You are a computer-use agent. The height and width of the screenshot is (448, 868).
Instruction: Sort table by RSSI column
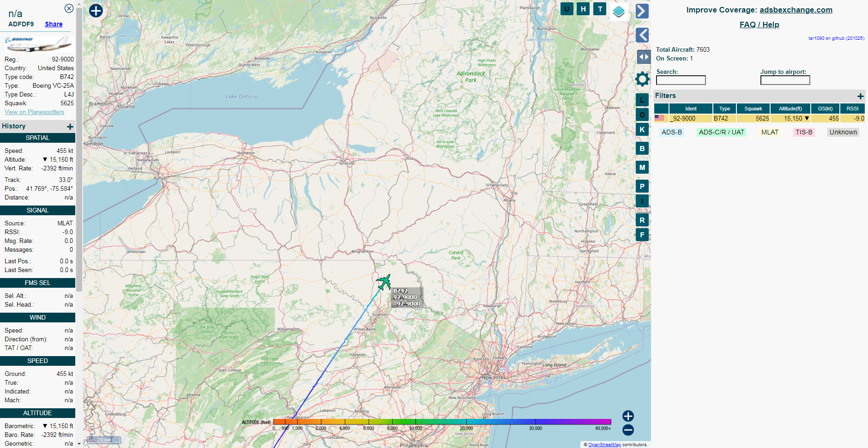pyautogui.click(x=852, y=109)
